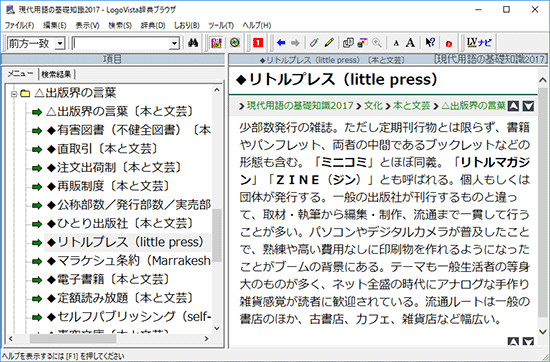Go back with the blue left arrow
Viewport: 550px width, 362px height.
point(281,43)
